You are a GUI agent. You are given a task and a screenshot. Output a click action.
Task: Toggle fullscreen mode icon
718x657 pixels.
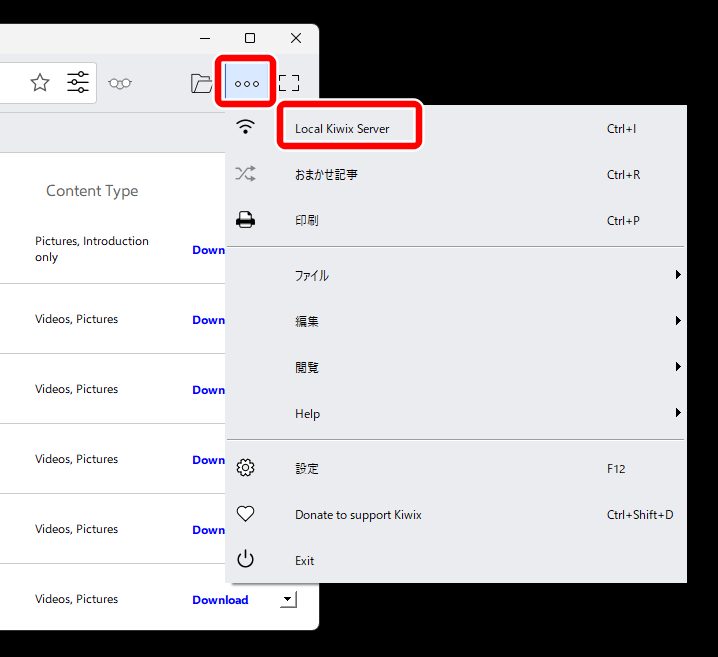(289, 84)
